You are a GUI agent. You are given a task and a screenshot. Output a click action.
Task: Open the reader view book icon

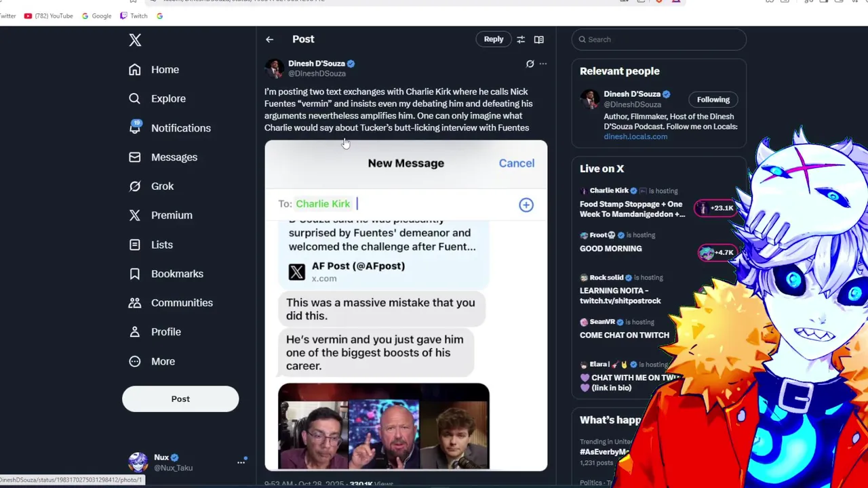[x=539, y=39]
